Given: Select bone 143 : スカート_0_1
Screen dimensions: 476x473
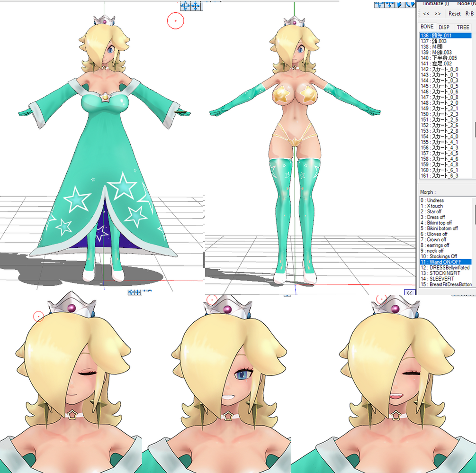Looking at the screenshot, I should (445, 75).
